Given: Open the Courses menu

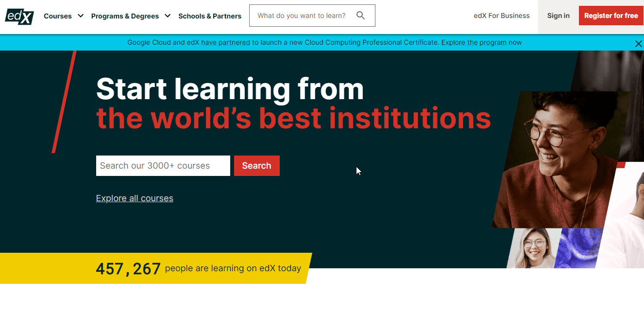Looking at the screenshot, I should click(58, 16).
